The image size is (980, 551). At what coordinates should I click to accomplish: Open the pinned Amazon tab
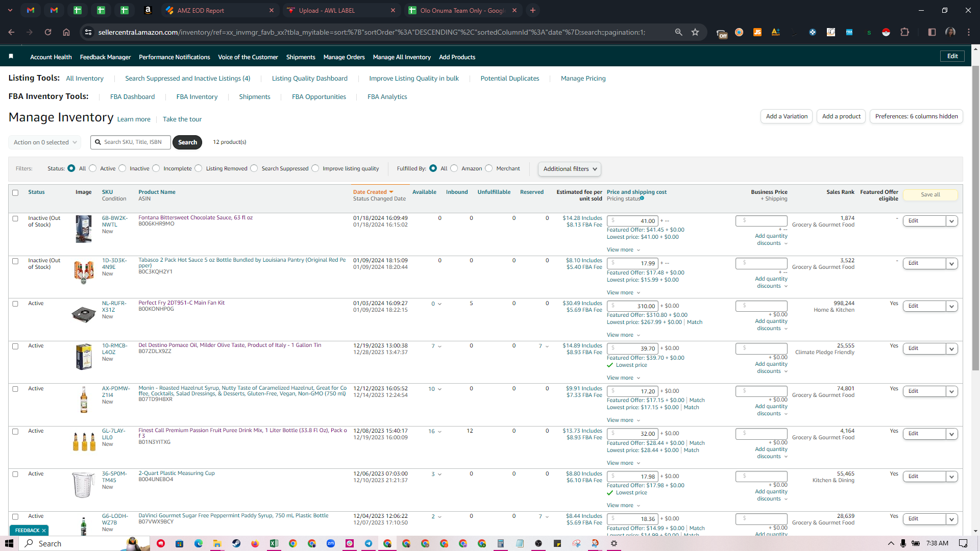coord(148,10)
